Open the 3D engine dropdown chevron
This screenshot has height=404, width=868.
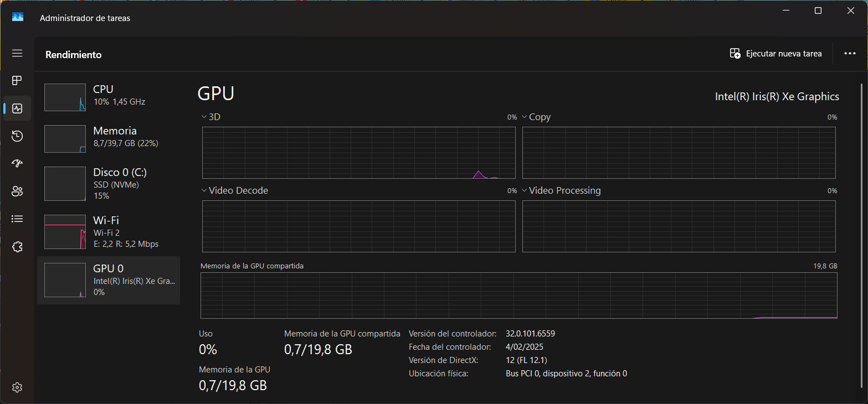204,117
